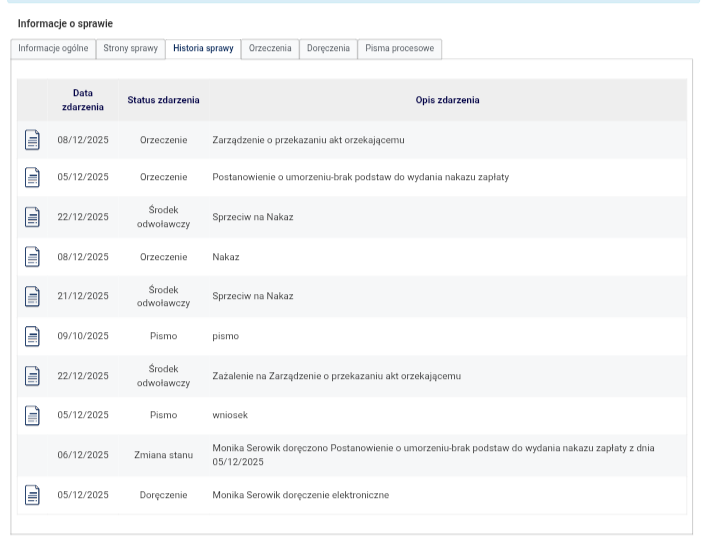Open document icon for 21/12/2025 Sprzeciw na Nakaz
This screenshot has width=720, height=545.
click(32, 296)
